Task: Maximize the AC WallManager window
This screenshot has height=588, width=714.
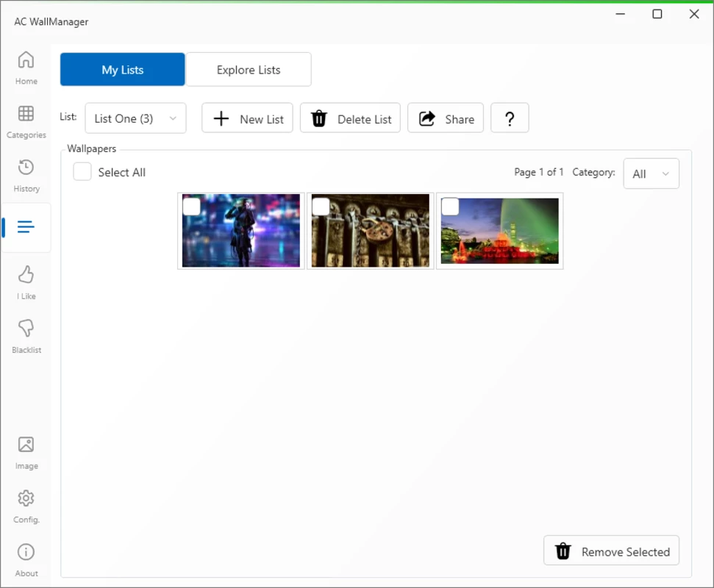Action: pyautogui.click(x=657, y=14)
